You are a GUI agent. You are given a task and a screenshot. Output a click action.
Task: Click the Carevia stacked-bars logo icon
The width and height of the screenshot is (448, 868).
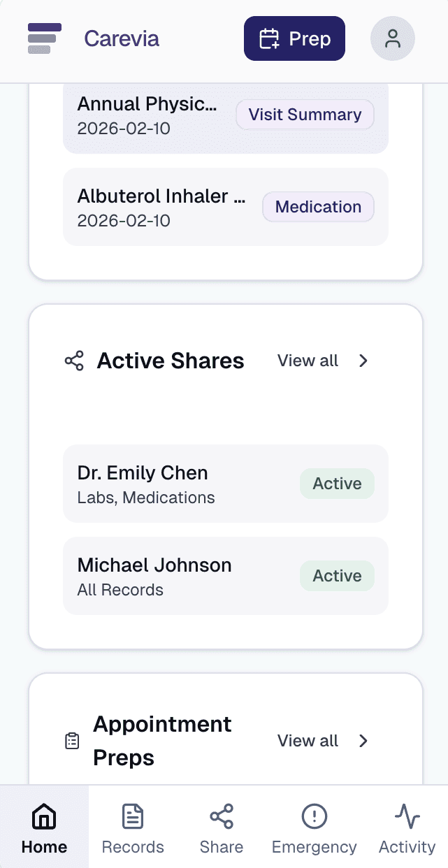point(45,38)
